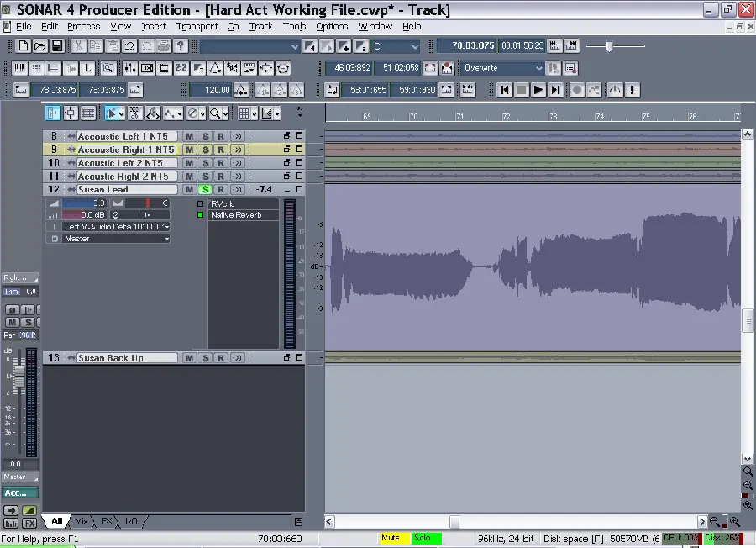Click the Snap to Grid icon
This screenshot has height=548, width=756.
point(244,113)
